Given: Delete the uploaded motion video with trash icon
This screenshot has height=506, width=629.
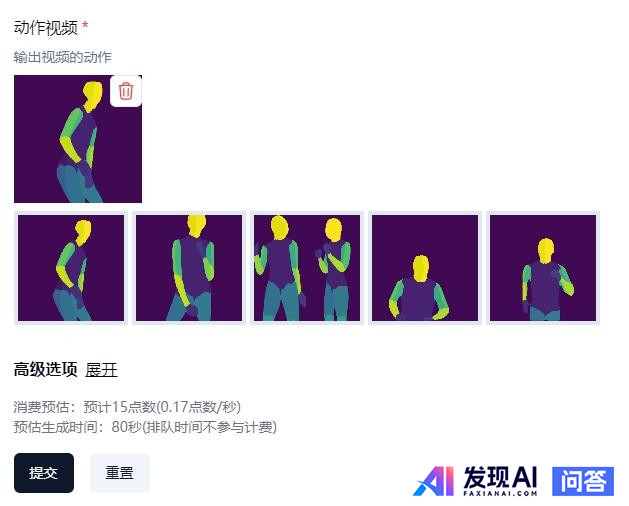Looking at the screenshot, I should coord(126,91).
